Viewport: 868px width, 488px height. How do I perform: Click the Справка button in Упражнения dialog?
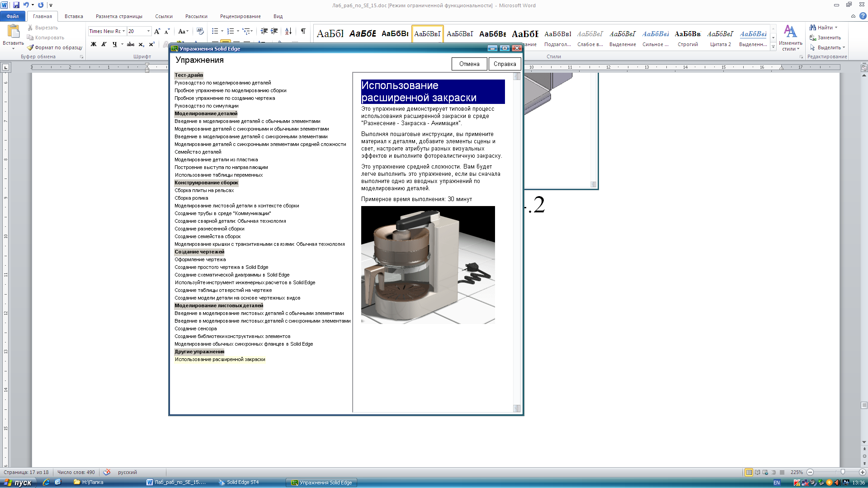coord(505,64)
